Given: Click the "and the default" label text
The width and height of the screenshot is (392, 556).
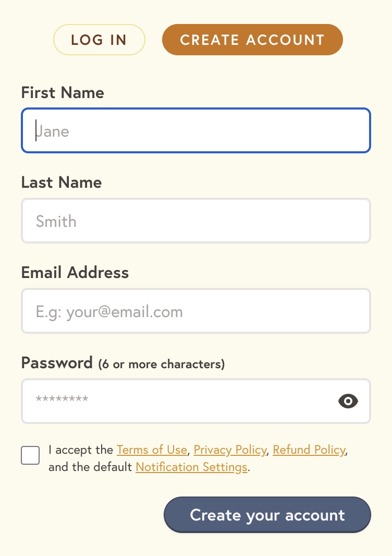Looking at the screenshot, I should 90,467.
